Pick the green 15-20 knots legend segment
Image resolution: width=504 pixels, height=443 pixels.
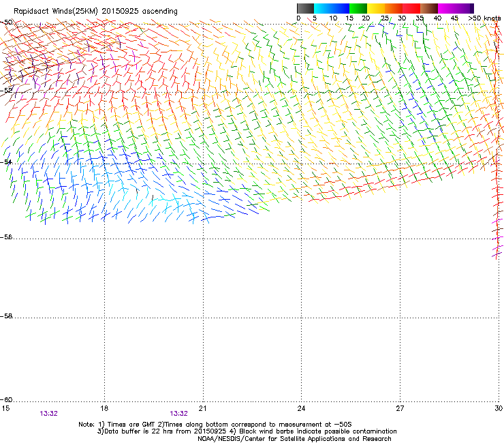coord(358,8)
